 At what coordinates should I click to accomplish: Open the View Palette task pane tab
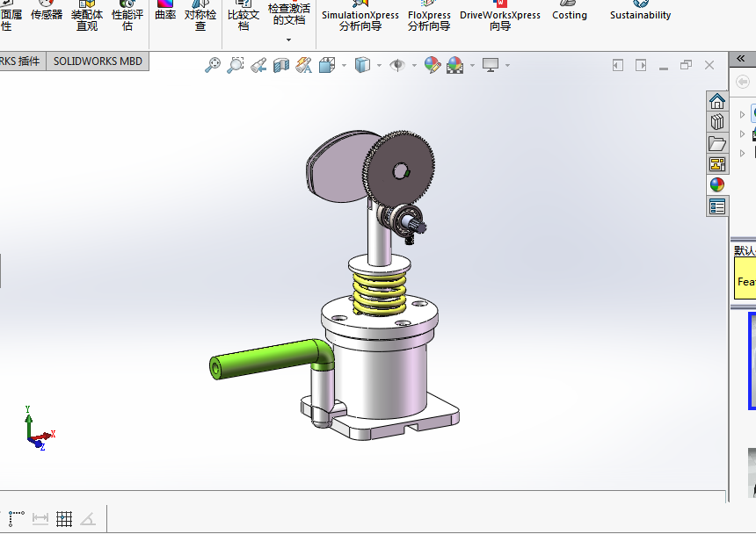tap(717, 164)
